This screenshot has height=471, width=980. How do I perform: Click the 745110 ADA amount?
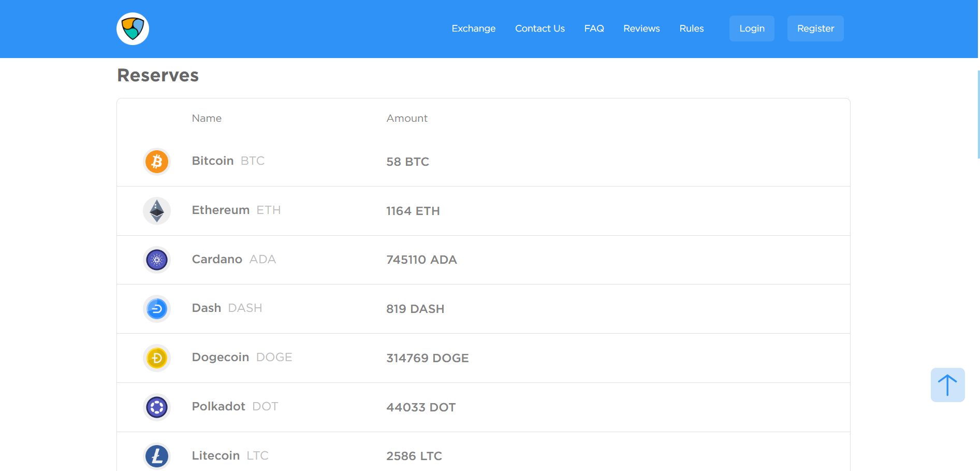421,260
